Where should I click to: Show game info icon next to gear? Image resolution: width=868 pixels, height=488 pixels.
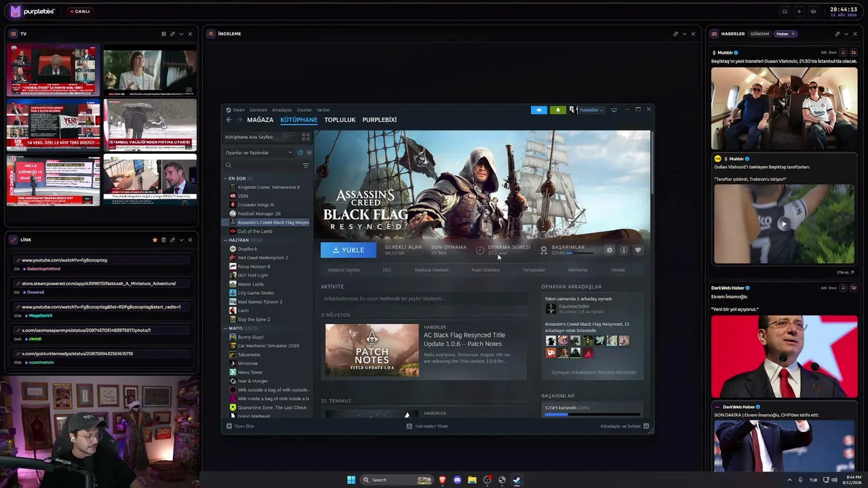(x=624, y=250)
